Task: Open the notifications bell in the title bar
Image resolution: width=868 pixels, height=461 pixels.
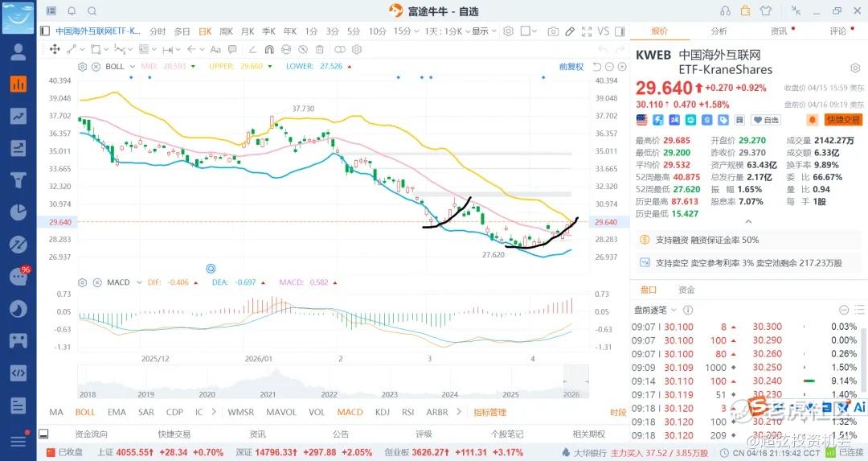Action: click(x=72, y=11)
